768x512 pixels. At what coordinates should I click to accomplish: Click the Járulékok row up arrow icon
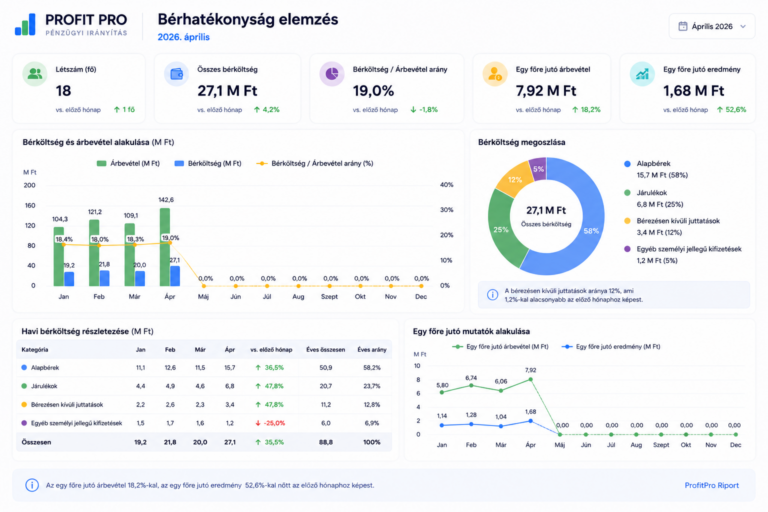coord(258,387)
